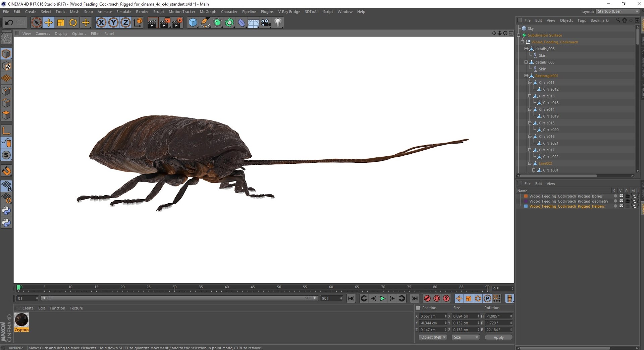Collapse the Subdivision Surface tree node
The width and height of the screenshot is (644, 350).
click(x=519, y=35)
